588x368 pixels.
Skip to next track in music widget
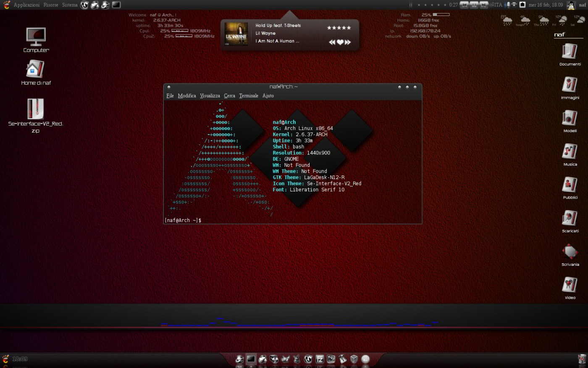tap(348, 42)
